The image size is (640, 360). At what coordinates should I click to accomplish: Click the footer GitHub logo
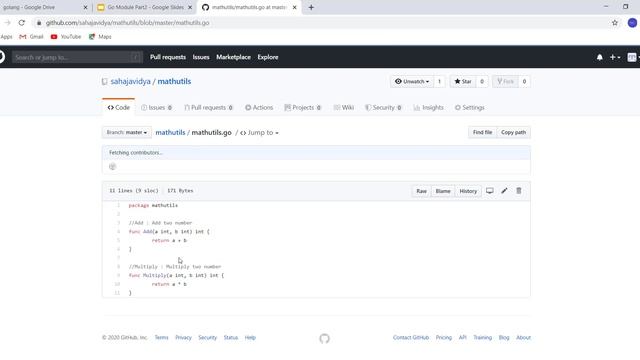point(324,338)
